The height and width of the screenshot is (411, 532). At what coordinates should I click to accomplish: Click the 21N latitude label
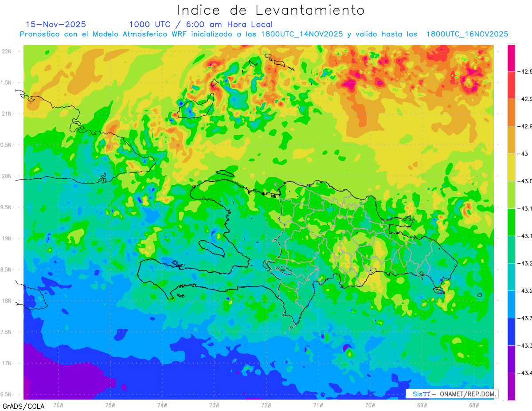(x=7, y=114)
